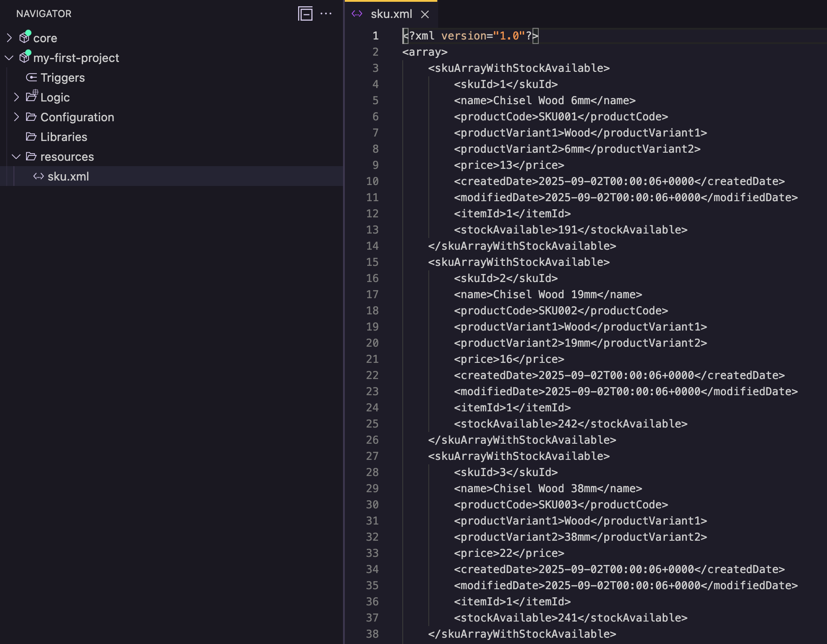
Task: Click the productVariant2 19mm line
Action: tap(580, 343)
